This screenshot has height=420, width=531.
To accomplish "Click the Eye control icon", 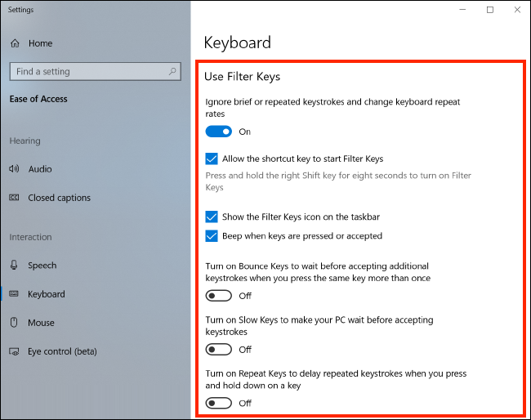I will point(14,351).
